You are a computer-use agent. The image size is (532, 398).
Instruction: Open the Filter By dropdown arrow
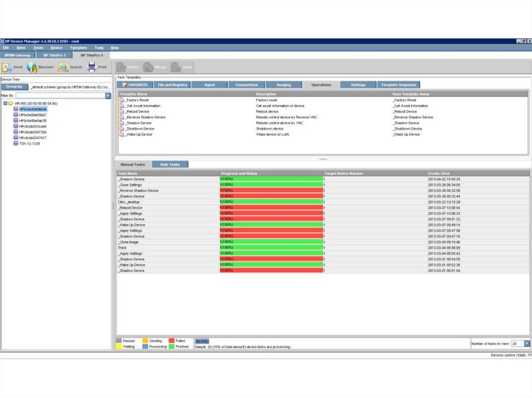click(x=108, y=95)
